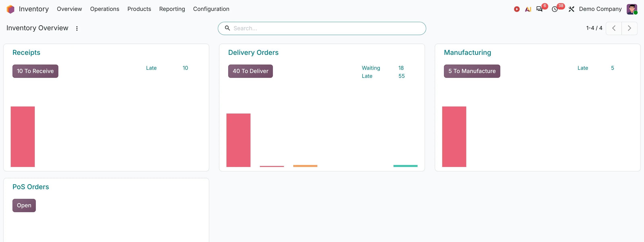Click the Late link in Delivery Orders

pos(367,76)
